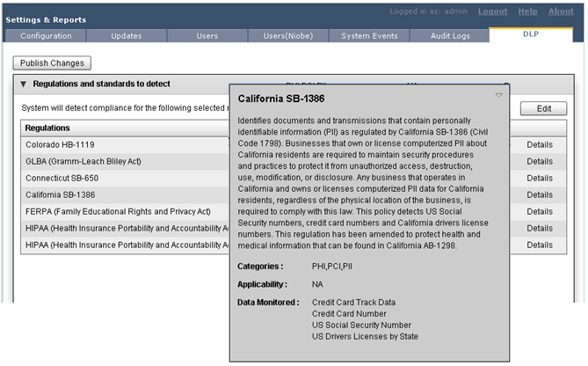Click the Logout link
The width and height of the screenshot is (588, 366).
click(492, 11)
